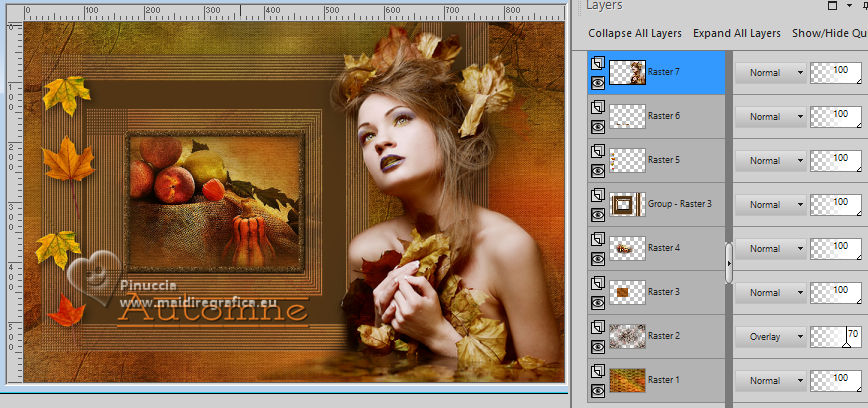This screenshot has width=868, height=408.
Task: Hide the Raster 4 layer
Action: 597,259
